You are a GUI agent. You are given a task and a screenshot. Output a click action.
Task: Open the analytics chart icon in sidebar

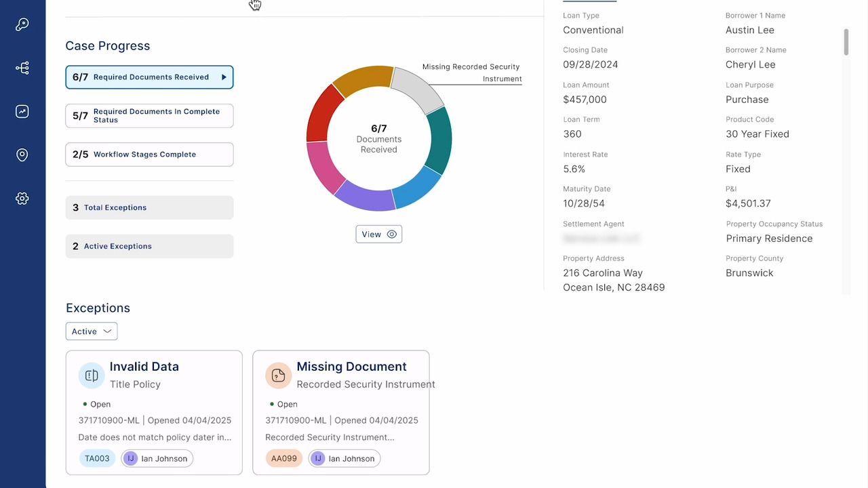coord(22,112)
